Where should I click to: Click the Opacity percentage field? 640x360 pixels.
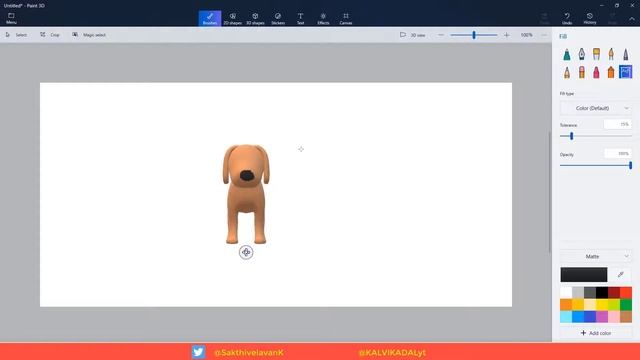coord(618,153)
